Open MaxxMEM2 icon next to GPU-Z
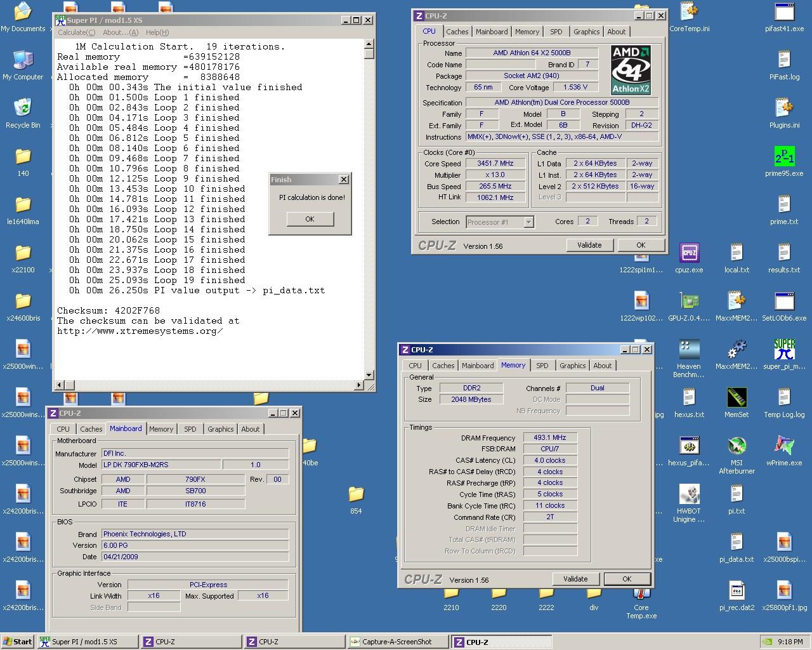The width and height of the screenshot is (812, 650). pyautogui.click(x=737, y=306)
